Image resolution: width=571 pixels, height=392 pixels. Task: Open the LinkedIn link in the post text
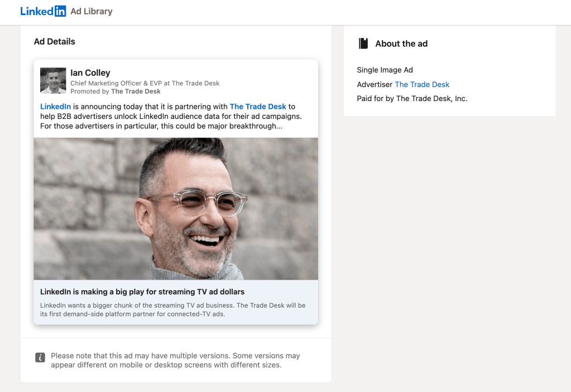point(55,106)
